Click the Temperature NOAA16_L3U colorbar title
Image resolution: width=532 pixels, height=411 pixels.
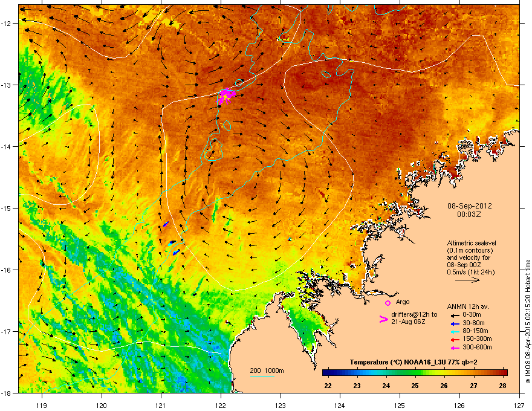click(414, 362)
